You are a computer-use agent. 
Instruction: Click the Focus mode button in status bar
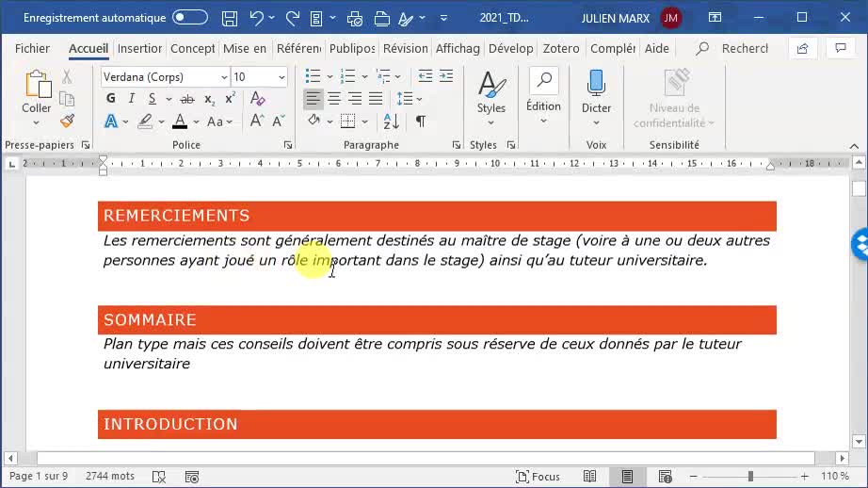(538, 477)
